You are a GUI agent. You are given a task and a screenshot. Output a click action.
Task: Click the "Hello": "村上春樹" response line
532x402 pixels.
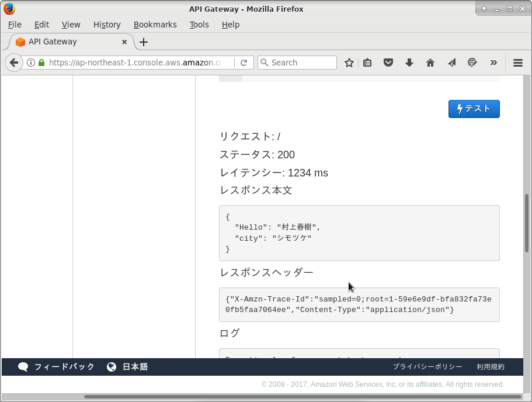click(277, 227)
